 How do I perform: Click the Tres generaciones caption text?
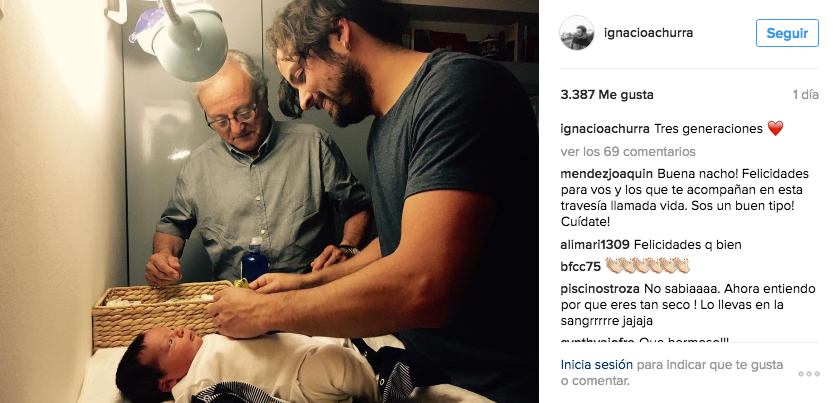tap(708, 129)
